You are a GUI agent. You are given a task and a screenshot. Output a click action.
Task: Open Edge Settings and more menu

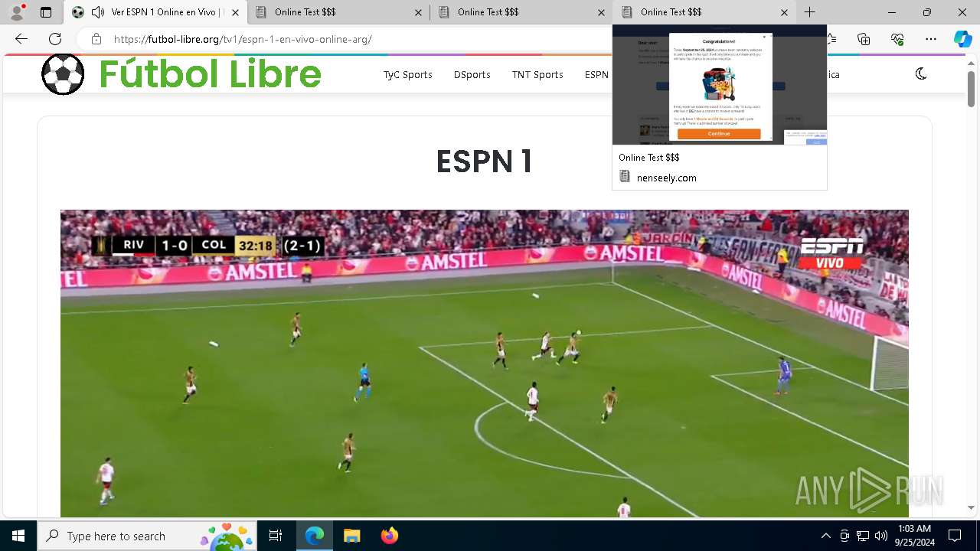tap(930, 39)
